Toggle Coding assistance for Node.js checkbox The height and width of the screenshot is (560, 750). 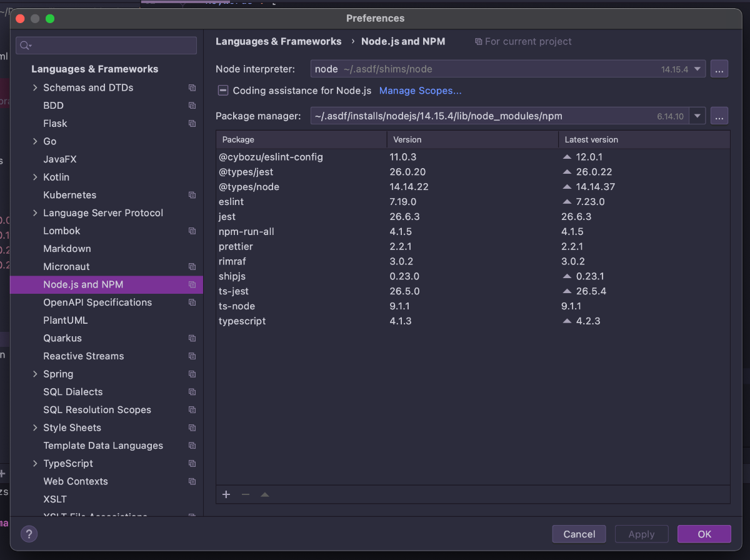(x=222, y=91)
